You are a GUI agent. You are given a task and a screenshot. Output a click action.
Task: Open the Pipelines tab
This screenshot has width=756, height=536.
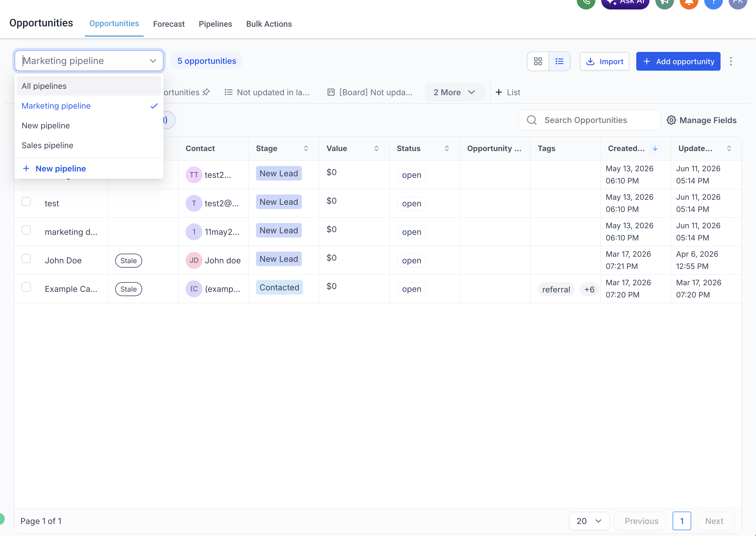click(x=215, y=24)
